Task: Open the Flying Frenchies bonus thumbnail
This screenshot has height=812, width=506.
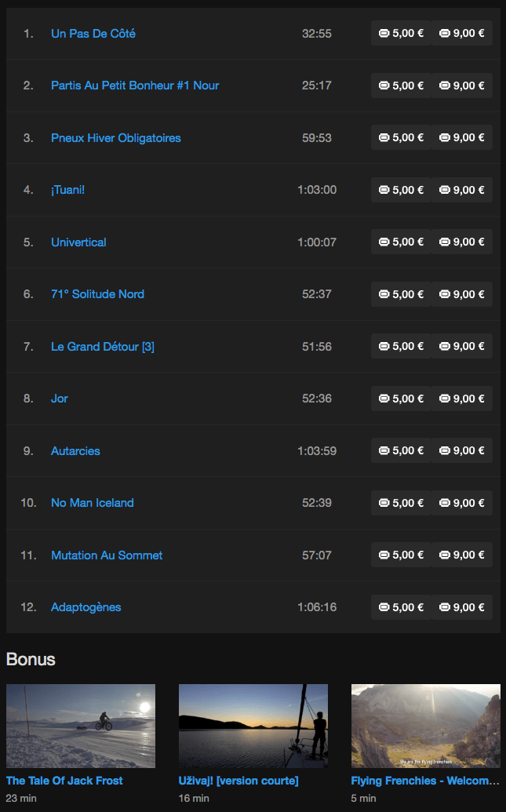Action: pyautogui.click(x=426, y=726)
